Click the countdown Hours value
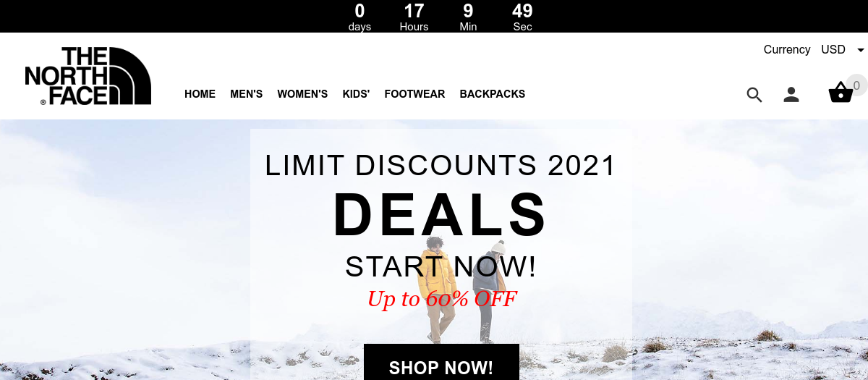The height and width of the screenshot is (380, 868). (414, 12)
